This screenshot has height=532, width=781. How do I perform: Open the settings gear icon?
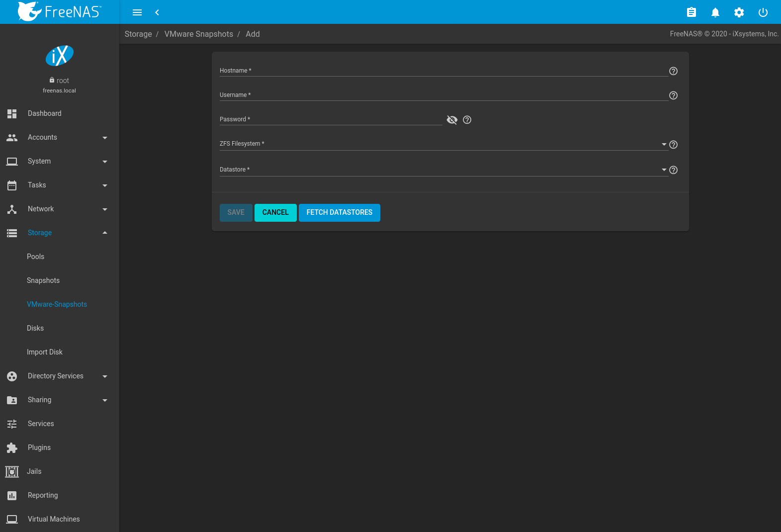(739, 12)
